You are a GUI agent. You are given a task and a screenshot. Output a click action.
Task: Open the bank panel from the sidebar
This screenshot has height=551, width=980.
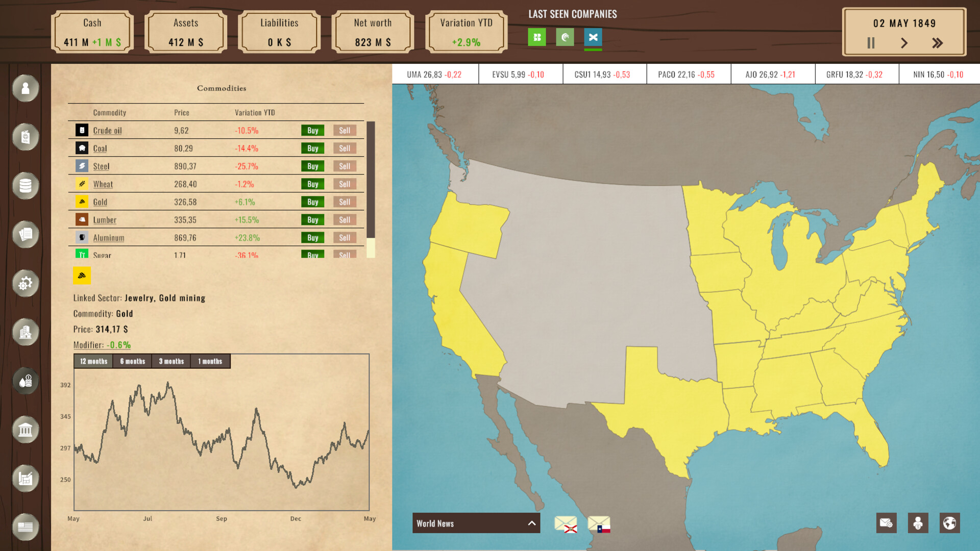click(x=25, y=430)
